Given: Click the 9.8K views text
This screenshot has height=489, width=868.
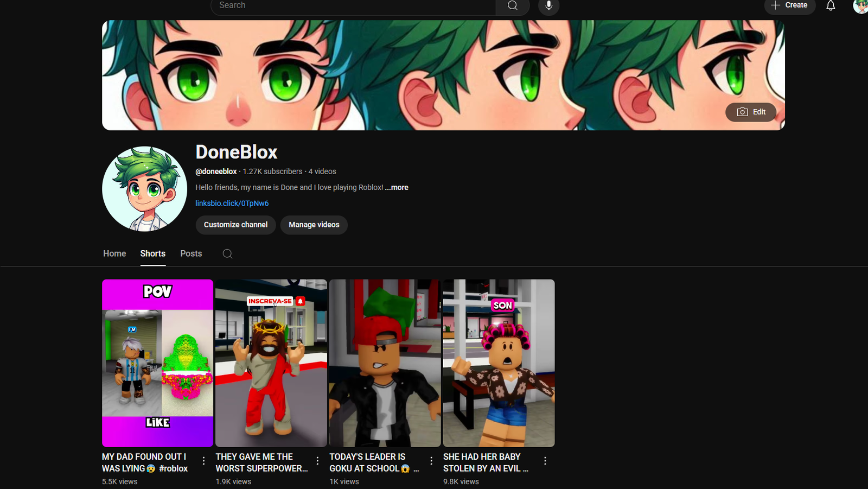Looking at the screenshot, I should [x=461, y=481].
